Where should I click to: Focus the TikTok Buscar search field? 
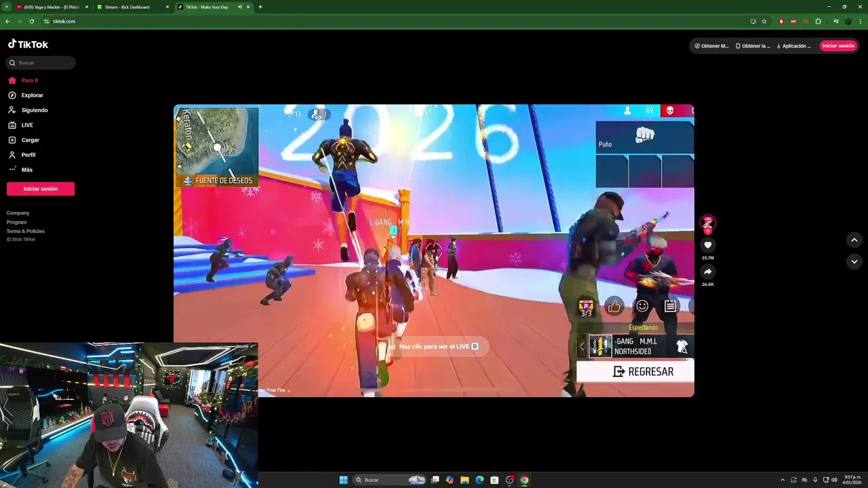[41, 62]
